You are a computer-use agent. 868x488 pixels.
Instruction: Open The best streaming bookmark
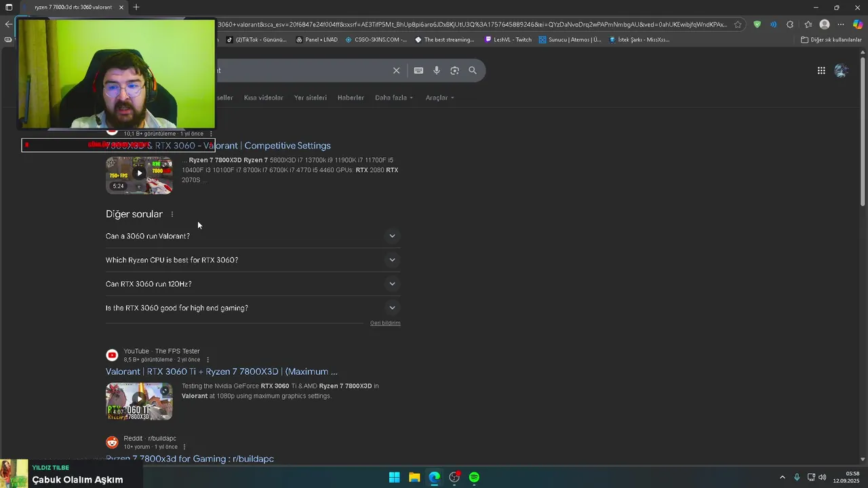(x=445, y=40)
